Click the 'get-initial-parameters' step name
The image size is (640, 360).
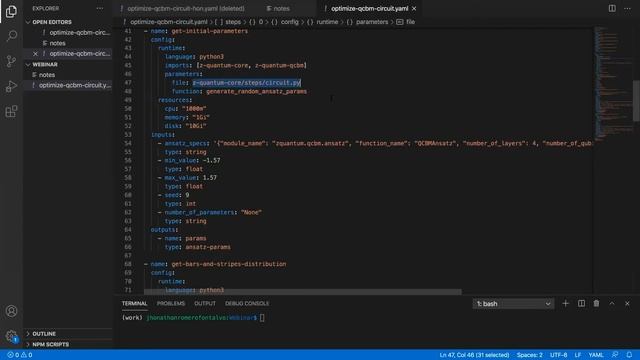[x=209, y=31]
